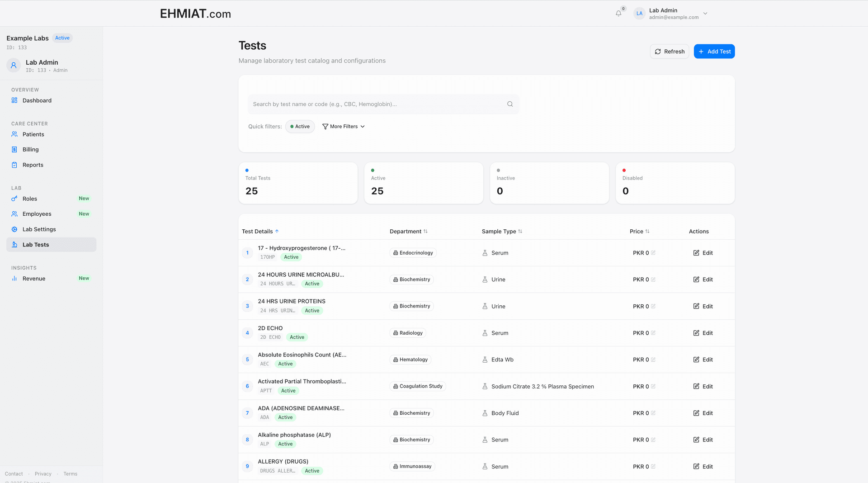Screen dimensions: 868x483
Task: Open the Privacy footer link
Action: [x=43, y=474]
